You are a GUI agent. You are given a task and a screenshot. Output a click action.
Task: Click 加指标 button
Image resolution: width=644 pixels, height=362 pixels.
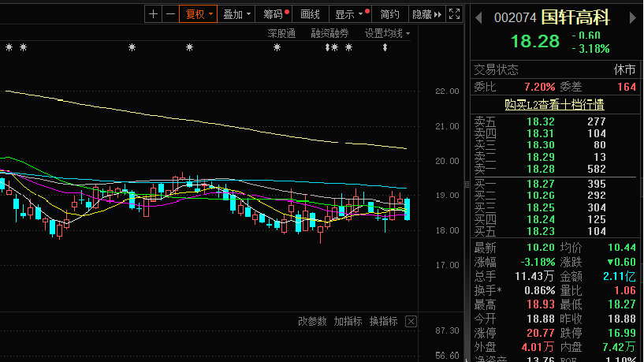click(x=348, y=321)
